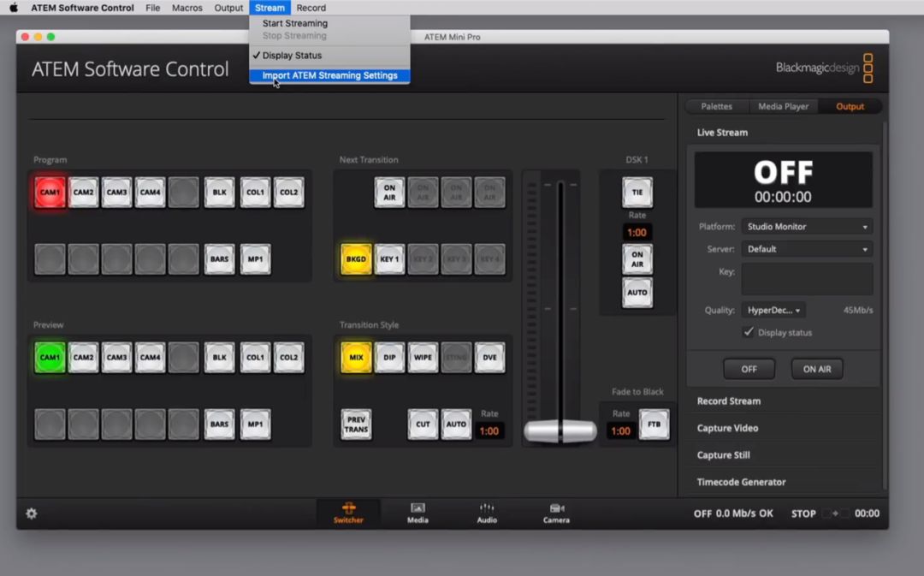Open the Media page icon

coord(418,513)
